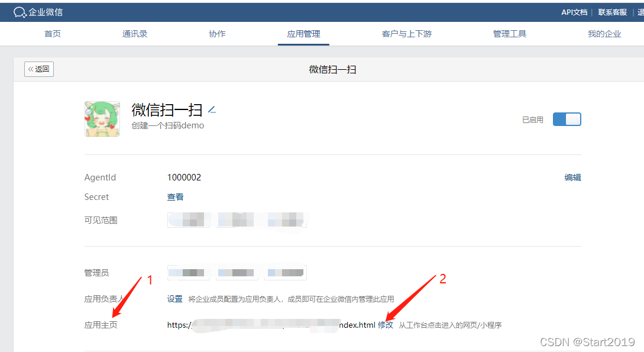This screenshot has height=352, width=644.
Task: Click the 从工作台点击进入的网页/小程序 hint
Action: (450, 325)
